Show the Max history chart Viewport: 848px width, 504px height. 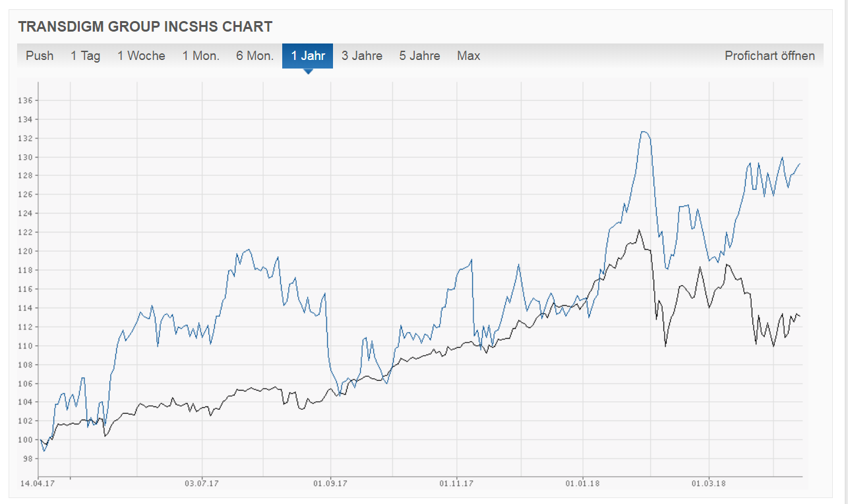[x=468, y=56]
